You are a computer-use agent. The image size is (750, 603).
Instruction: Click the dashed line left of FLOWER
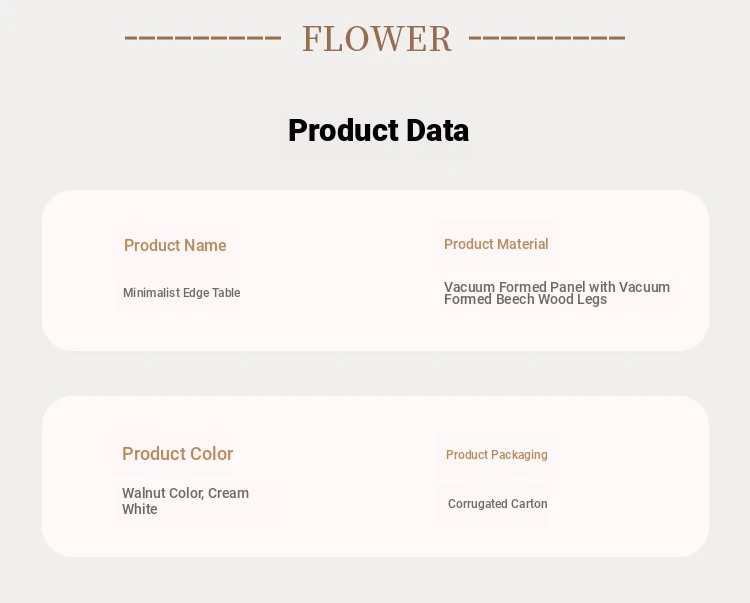click(x=203, y=39)
